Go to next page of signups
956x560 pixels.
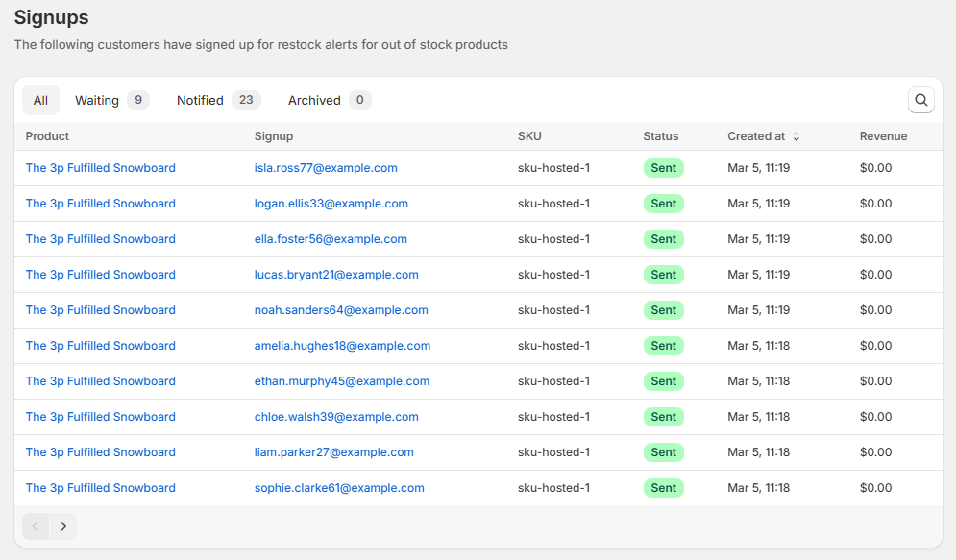pos(63,526)
